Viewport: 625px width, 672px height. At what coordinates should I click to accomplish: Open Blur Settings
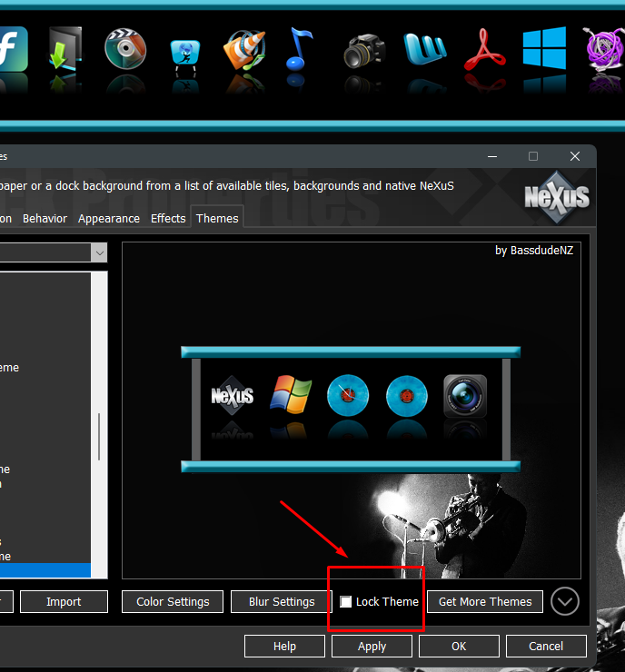282,602
